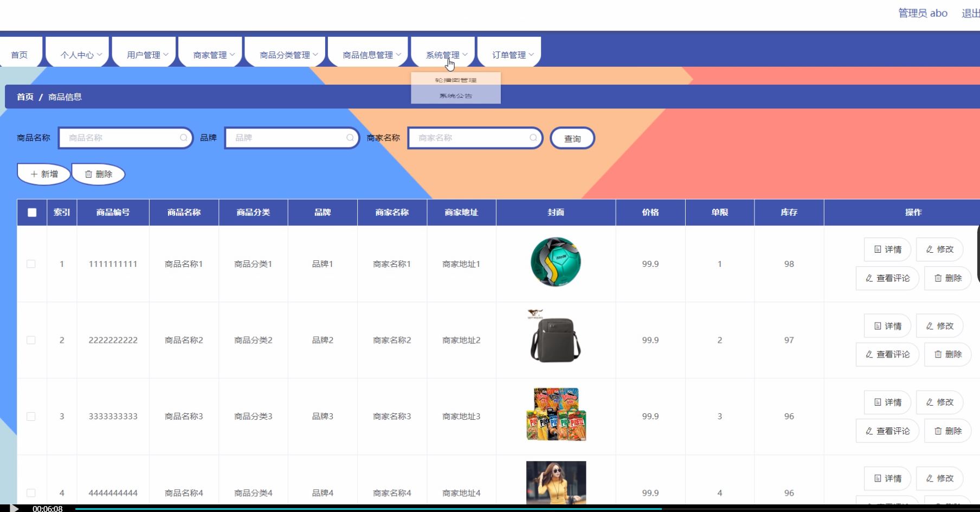980x512 pixels.
Task: Delete the 商品名称1 row
Action: click(947, 278)
